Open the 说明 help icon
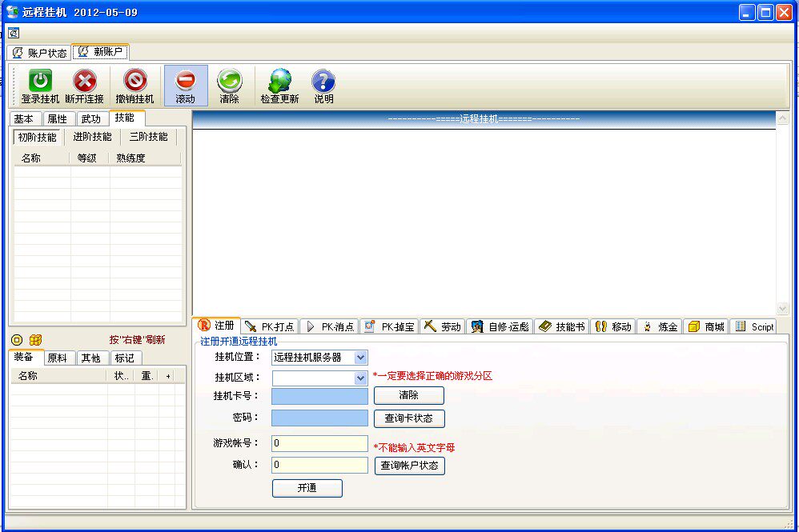The width and height of the screenshot is (799, 532). click(323, 81)
